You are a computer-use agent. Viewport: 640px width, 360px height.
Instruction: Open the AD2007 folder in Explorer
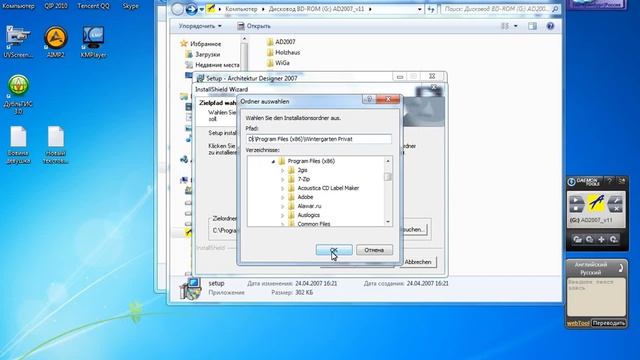click(281, 42)
